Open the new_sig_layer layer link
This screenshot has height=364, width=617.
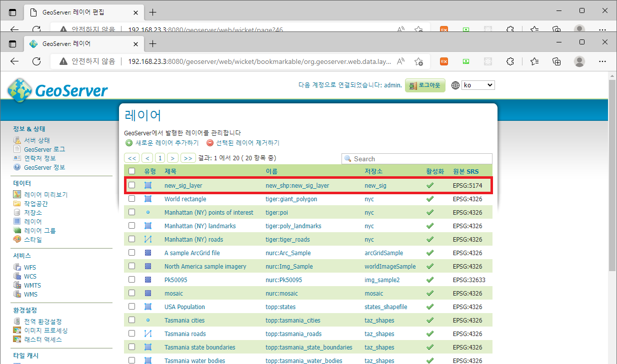click(183, 185)
